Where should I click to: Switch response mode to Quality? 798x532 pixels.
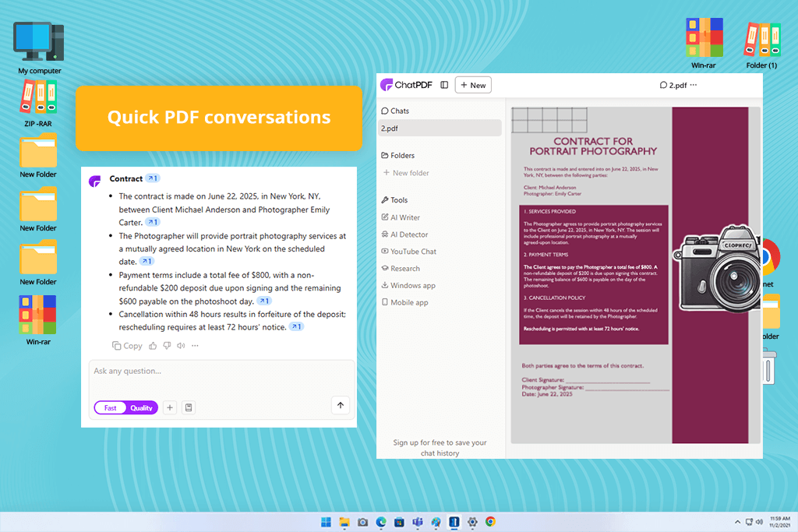coord(142,408)
